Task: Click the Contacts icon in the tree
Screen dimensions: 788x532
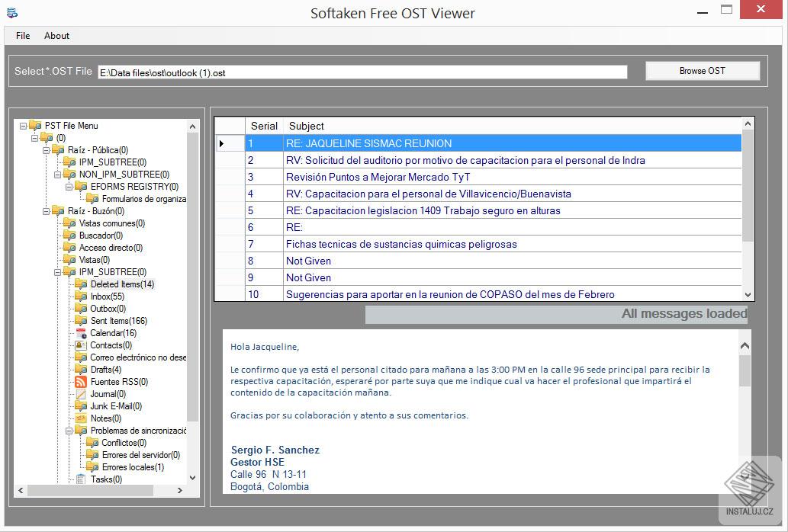Action: tap(81, 345)
